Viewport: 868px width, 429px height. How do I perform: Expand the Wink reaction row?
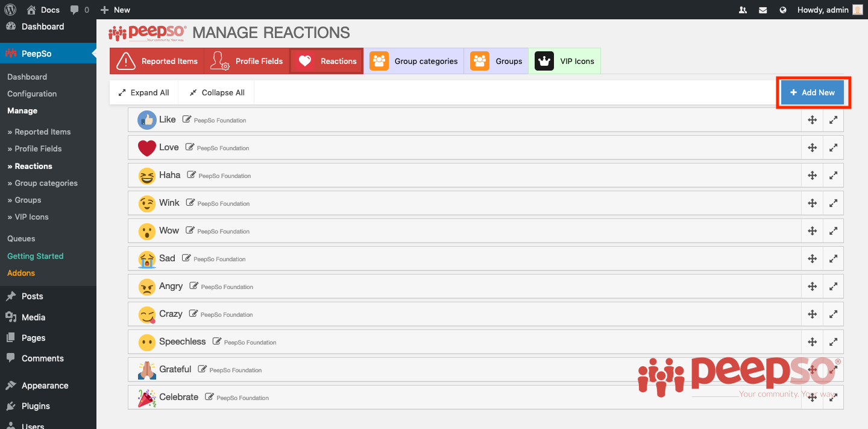833,203
